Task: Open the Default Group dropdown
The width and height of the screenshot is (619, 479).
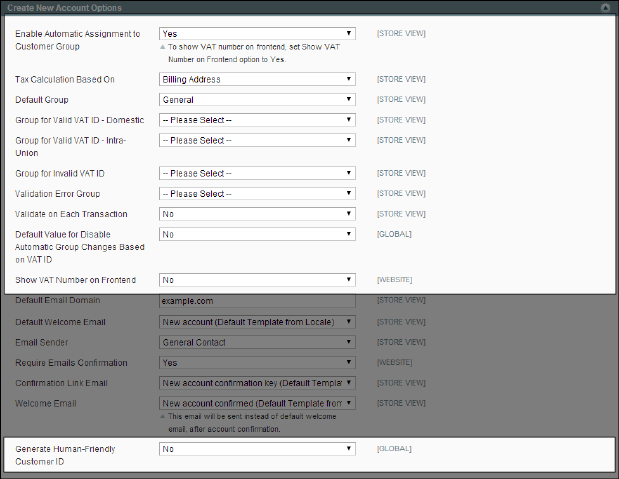Action: tap(257, 100)
